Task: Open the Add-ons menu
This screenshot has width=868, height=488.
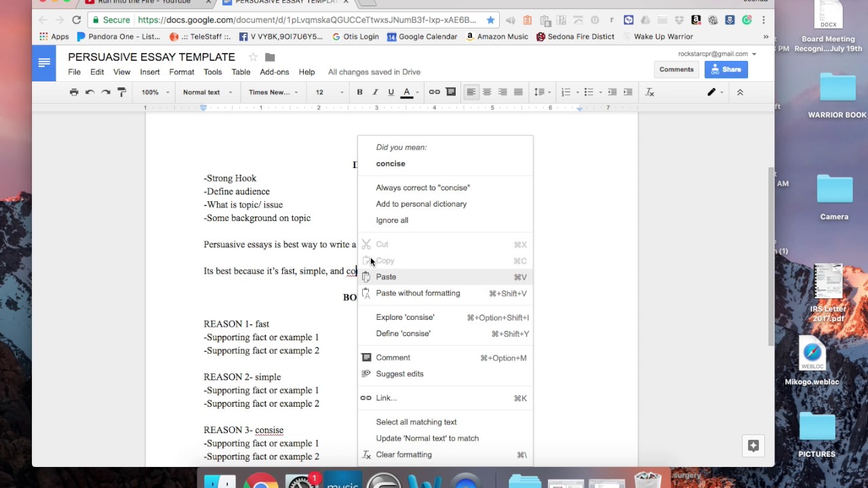Action: (274, 72)
